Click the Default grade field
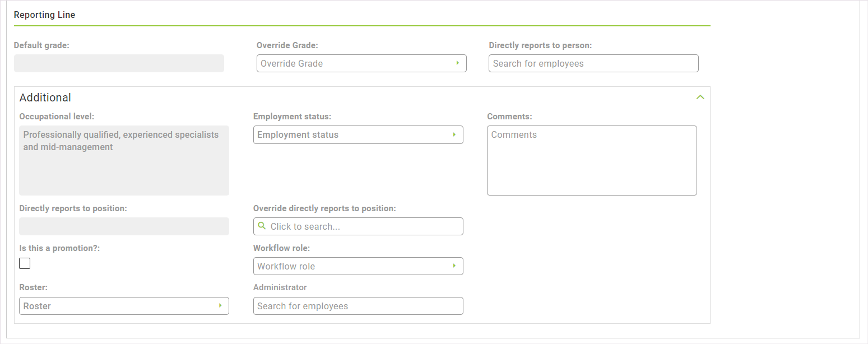 pyautogui.click(x=119, y=63)
